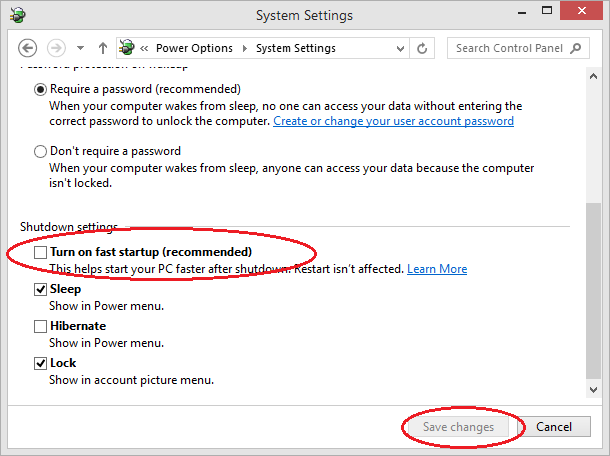Open Create or change your user account password link
Viewport: 610px width, 456px height.
(x=393, y=121)
